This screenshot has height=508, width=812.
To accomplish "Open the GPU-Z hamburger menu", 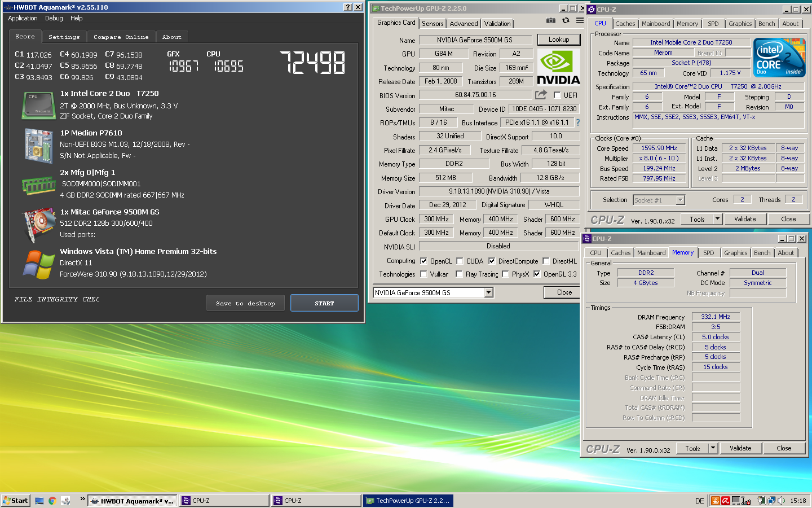I will [580, 20].
